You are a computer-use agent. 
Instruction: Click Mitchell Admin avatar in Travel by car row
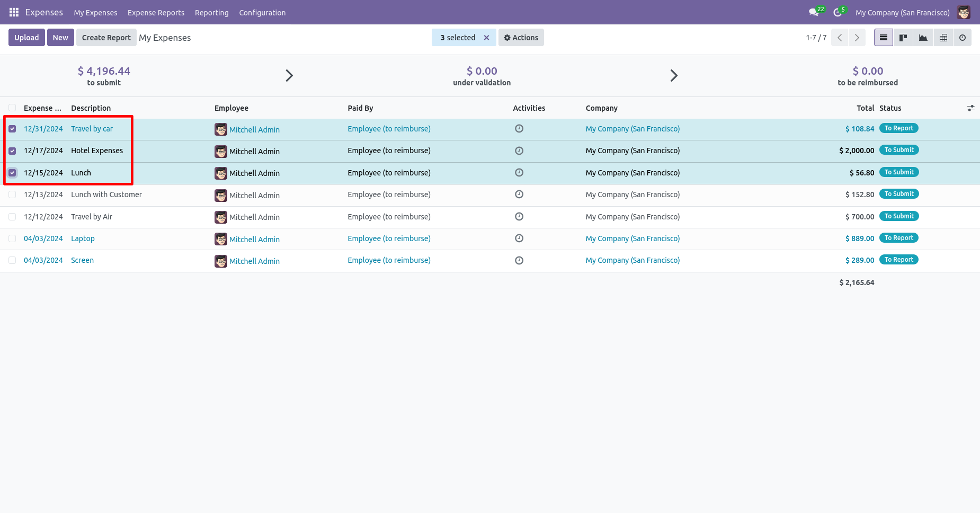click(221, 129)
